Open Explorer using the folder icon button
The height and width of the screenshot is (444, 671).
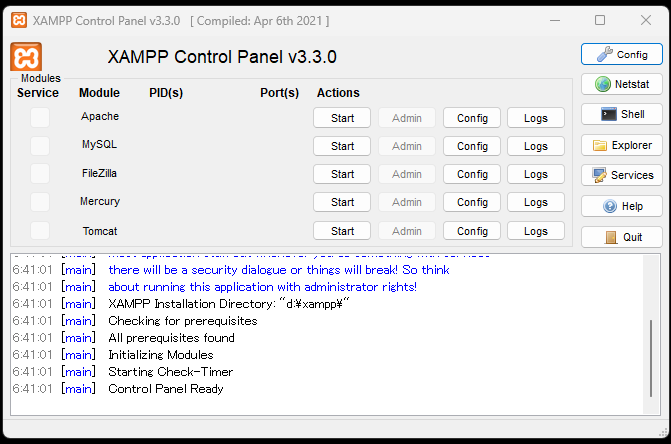621,145
